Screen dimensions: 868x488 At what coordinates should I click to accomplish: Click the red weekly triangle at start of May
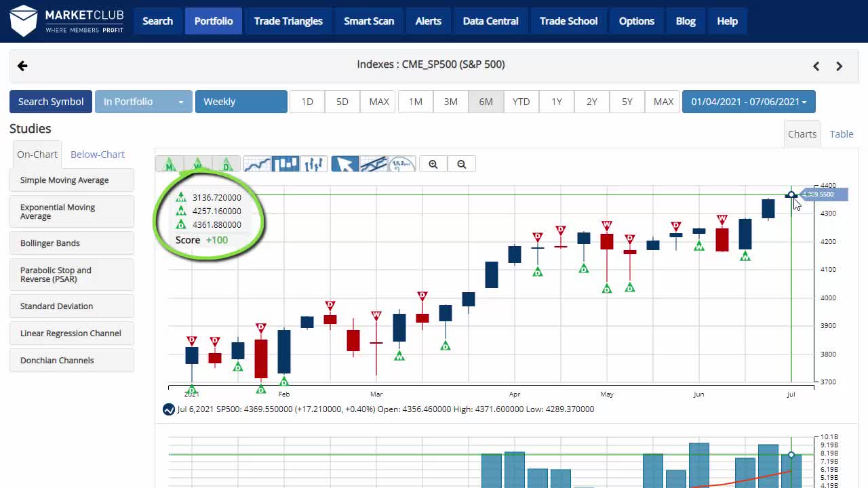pos(607,226)
